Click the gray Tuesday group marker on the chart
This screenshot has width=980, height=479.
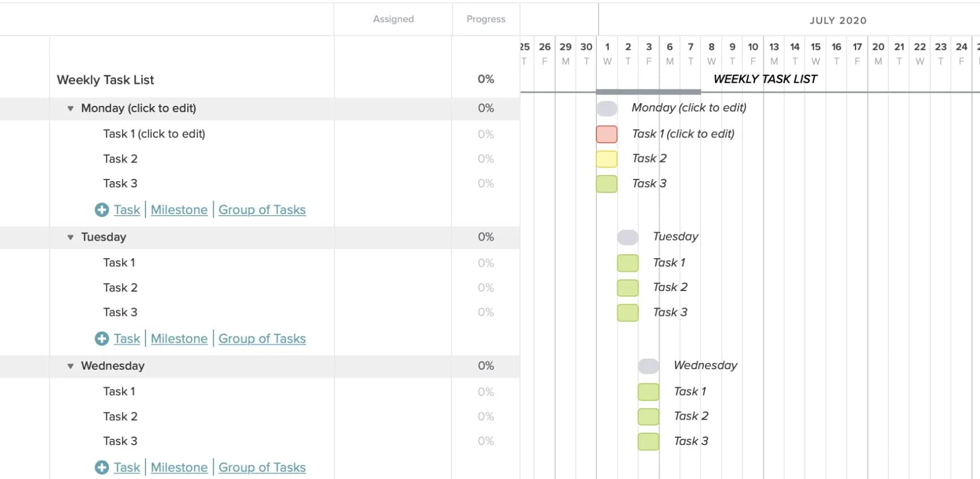[x=627, y=237]
